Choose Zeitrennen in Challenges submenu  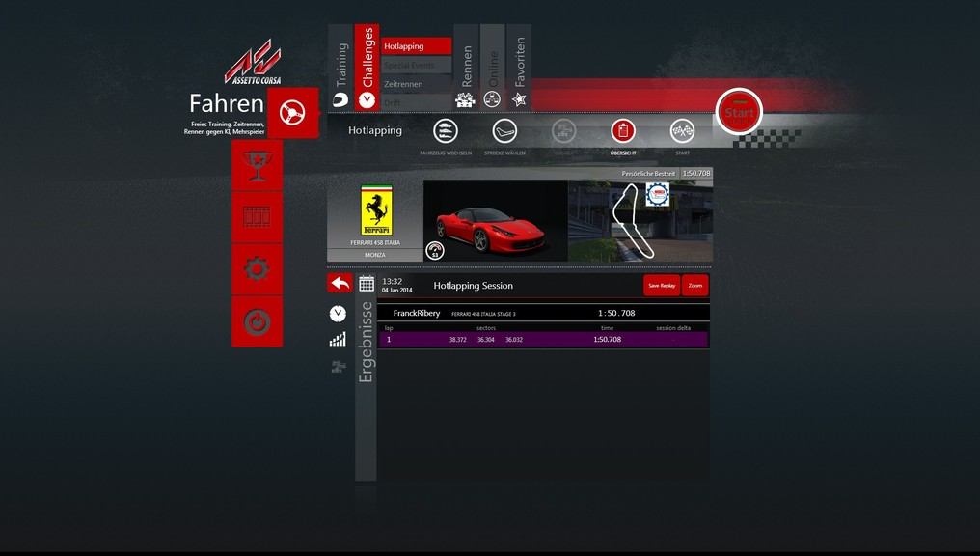pos(417,84)
